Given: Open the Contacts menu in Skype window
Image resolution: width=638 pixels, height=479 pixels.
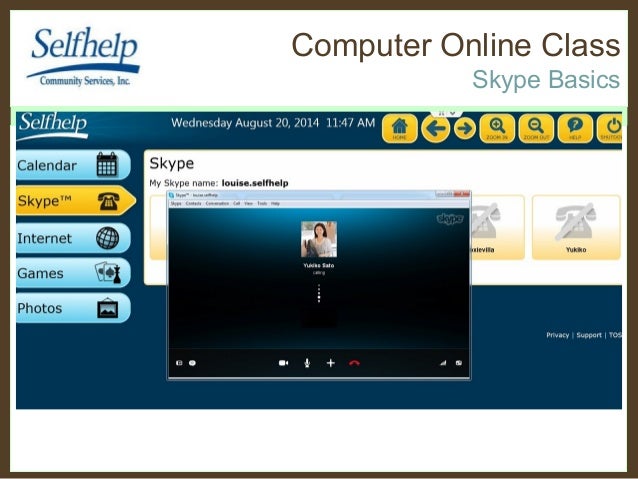Looking at the screenshot, I should tap(193, 203).
